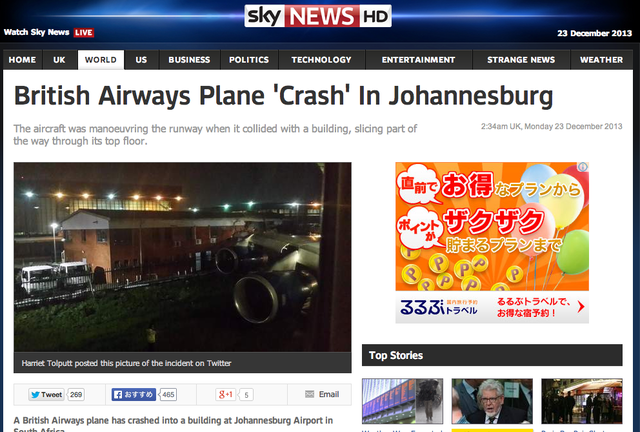
Task: Switch to the UK news tab
Action: coord(60,60)
